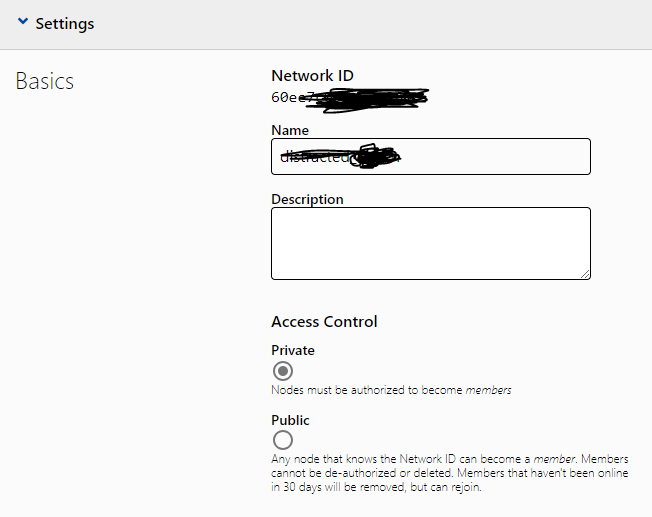Collapse the Settings section chevron

pyautogui.click(x=23, y=23)
